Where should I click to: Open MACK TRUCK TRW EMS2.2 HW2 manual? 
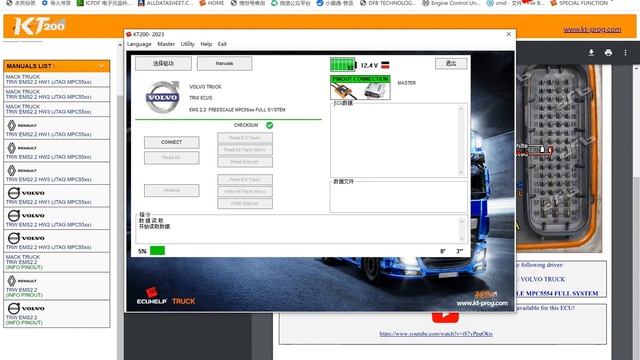57,94
